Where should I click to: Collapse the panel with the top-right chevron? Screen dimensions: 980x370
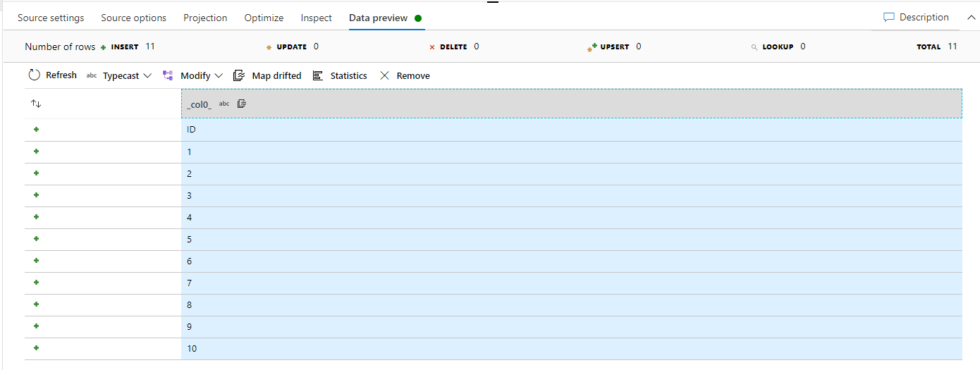coord(971,18)
